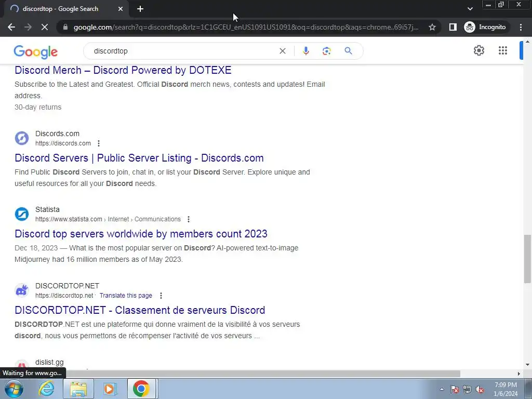Click into the discordtop search field
532x399 pixels.
(183, 51)
